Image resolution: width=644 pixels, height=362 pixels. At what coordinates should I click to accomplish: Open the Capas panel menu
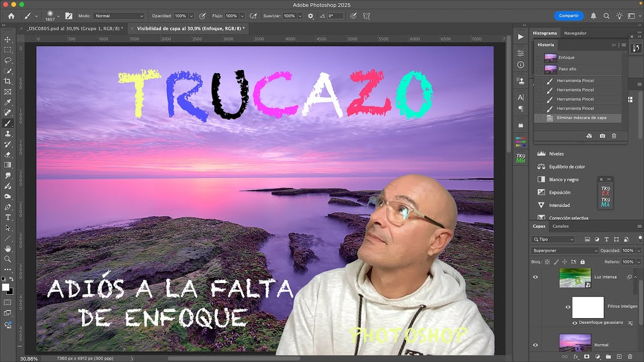(639, 226)
